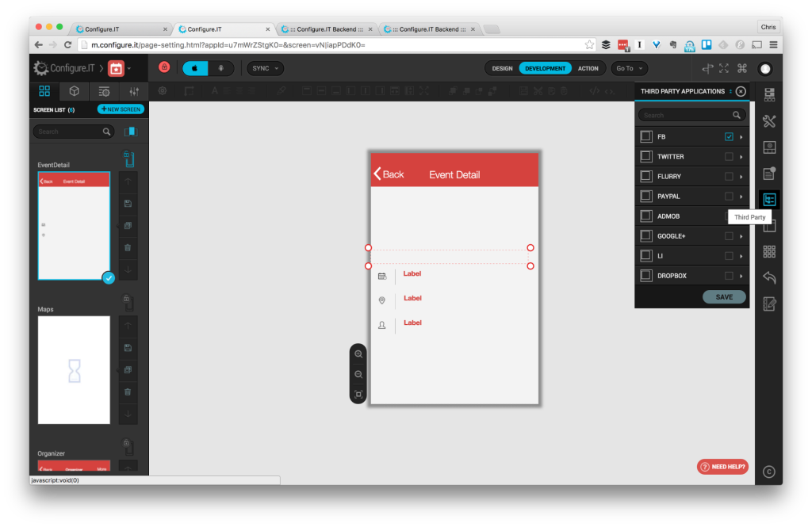This screenshot has width=812, height=527.
Task: Click the trash icon beside Maps screen
Action: (128, 391)
